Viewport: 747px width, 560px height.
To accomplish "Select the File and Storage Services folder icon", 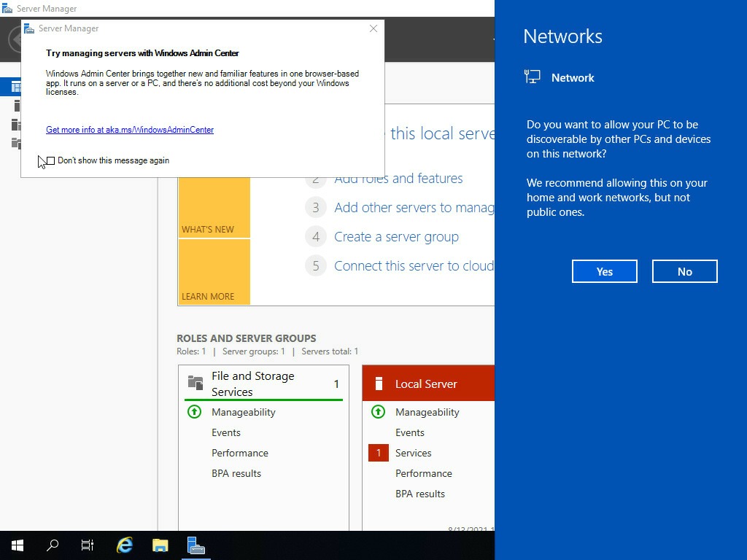I will click(196, 382).
